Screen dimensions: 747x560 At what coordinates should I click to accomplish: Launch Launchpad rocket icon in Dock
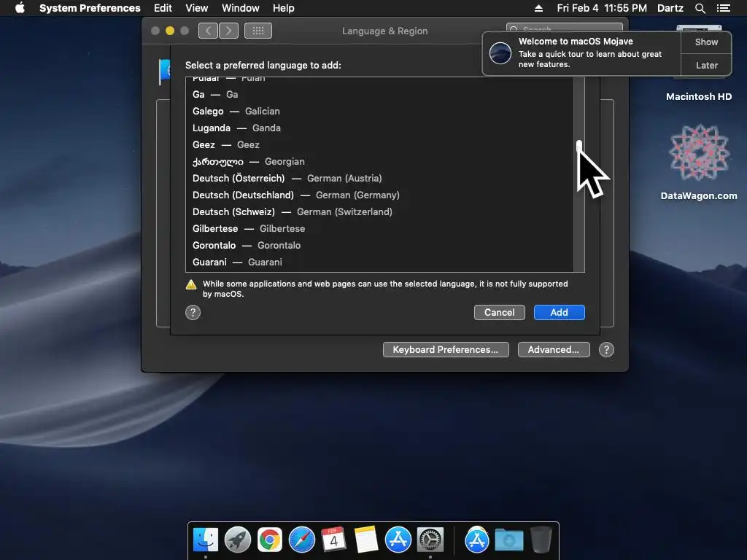point(238,540)
